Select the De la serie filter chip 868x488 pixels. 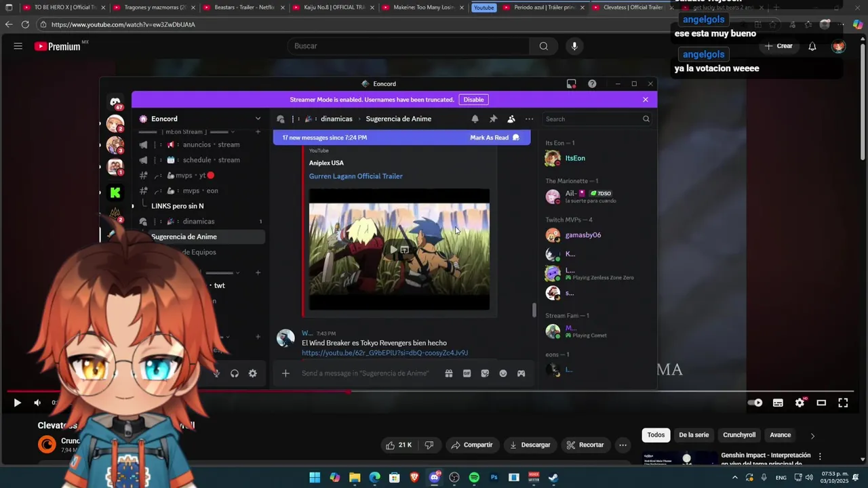click(694, 435)
